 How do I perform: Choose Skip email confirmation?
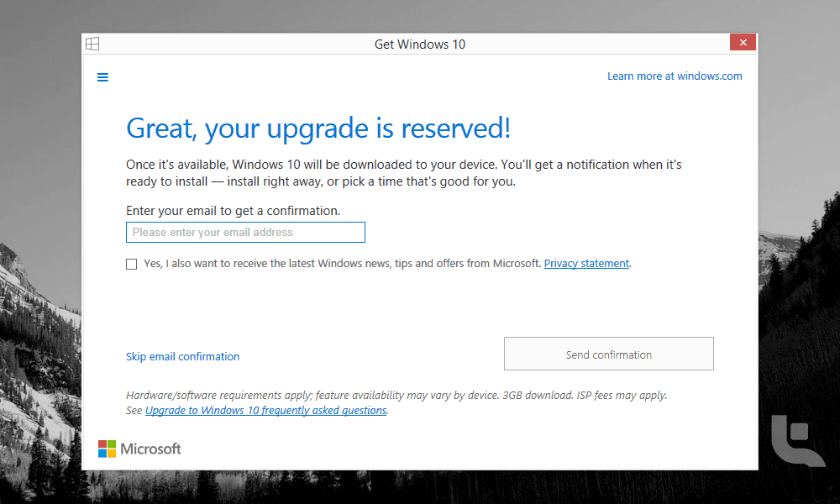coord(182,357)
